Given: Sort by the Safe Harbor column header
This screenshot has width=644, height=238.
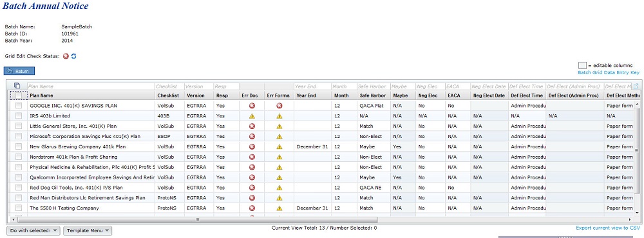Looking at the screenshot, I should pyautogui.click(x=374, y=95).
